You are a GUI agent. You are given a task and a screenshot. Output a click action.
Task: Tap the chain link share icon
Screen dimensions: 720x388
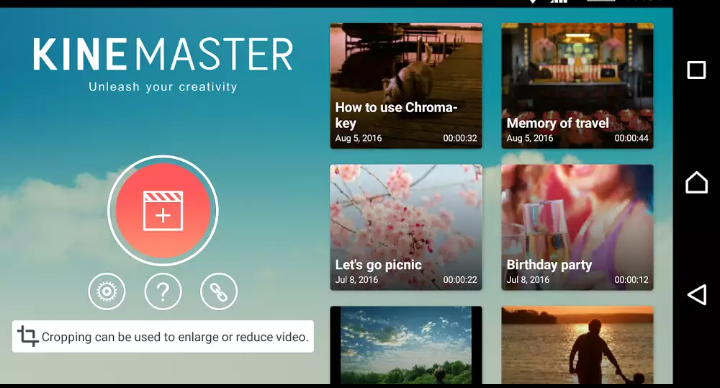pos(219,291)
